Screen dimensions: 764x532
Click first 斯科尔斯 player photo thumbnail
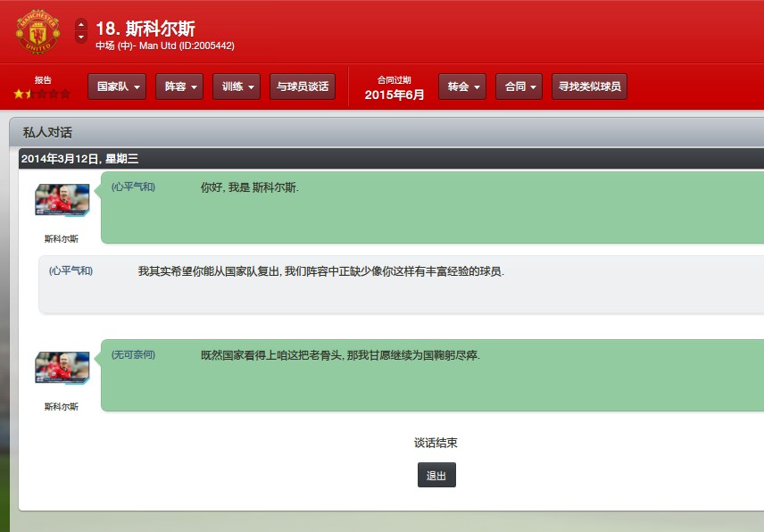click(x=62, y=200)
